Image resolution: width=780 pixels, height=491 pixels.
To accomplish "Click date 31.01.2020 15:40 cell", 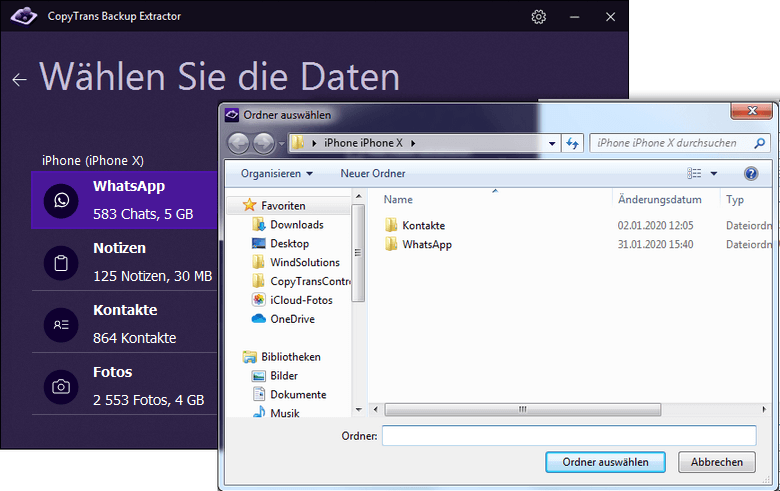I will 655,244.
